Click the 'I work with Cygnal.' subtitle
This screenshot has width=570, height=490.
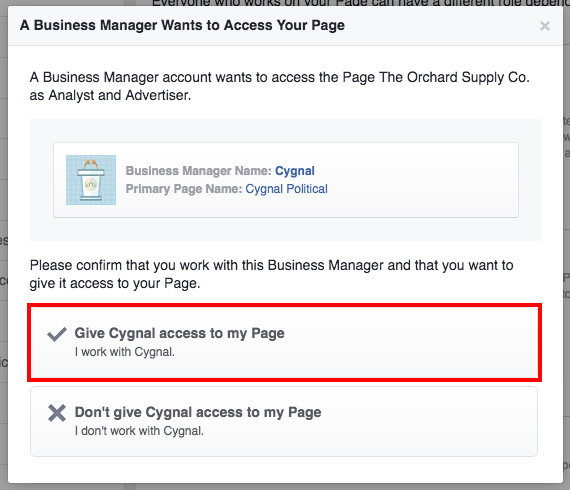click(x=125, y=352)
